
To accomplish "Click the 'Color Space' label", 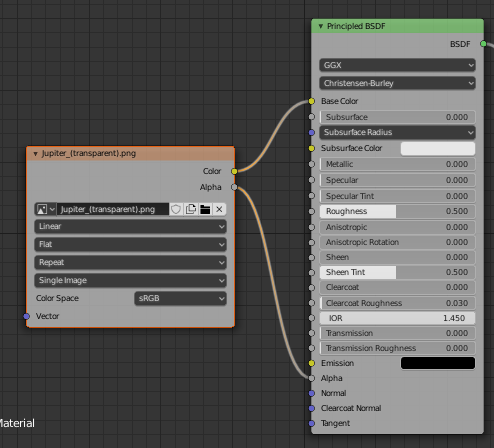I will (57, 298).
